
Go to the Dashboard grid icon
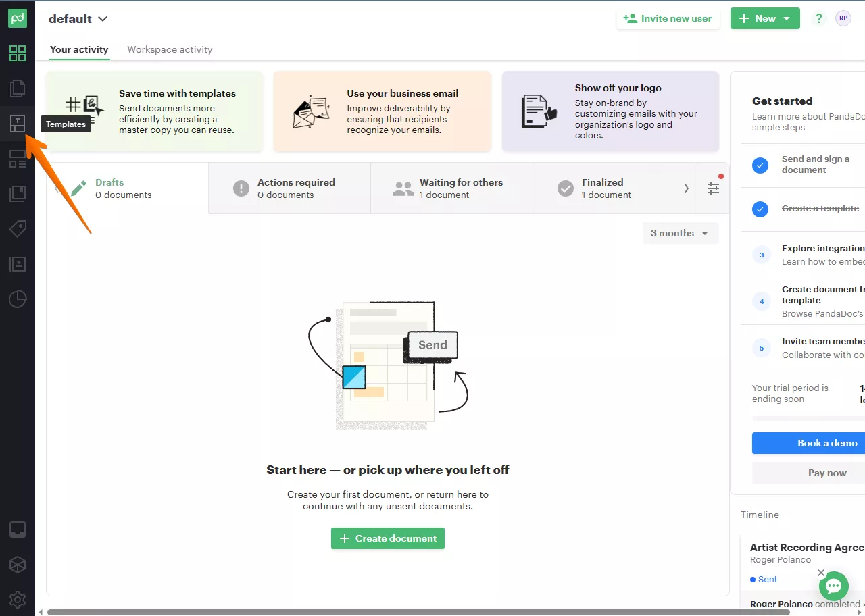coord(18,53)
